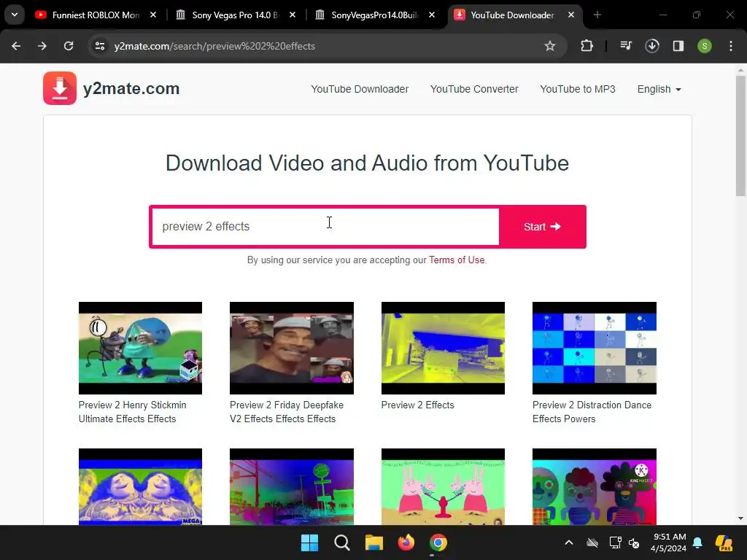
Task: Switch to SonyVegasPro14.0Build tab
Action: (373, 15)
